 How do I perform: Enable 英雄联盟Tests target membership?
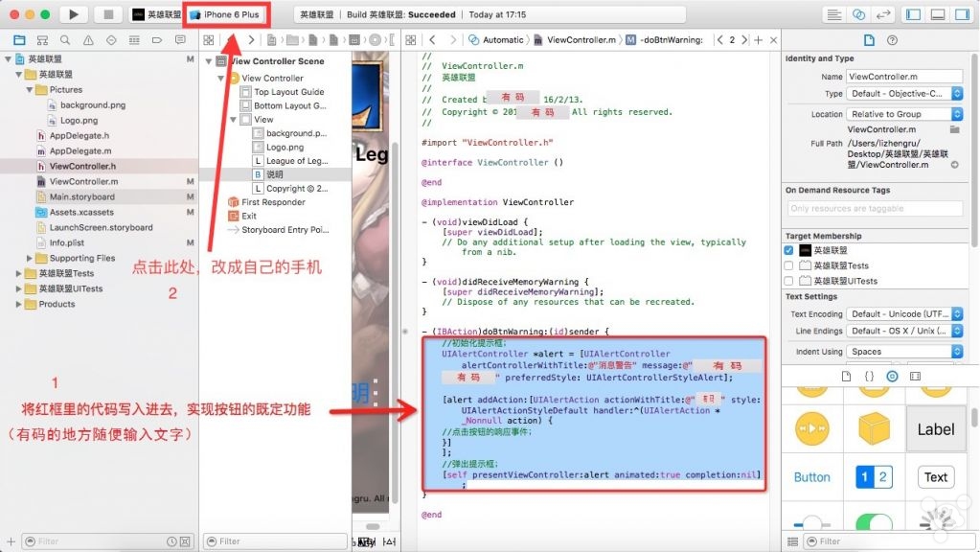(x=788, y=265)
